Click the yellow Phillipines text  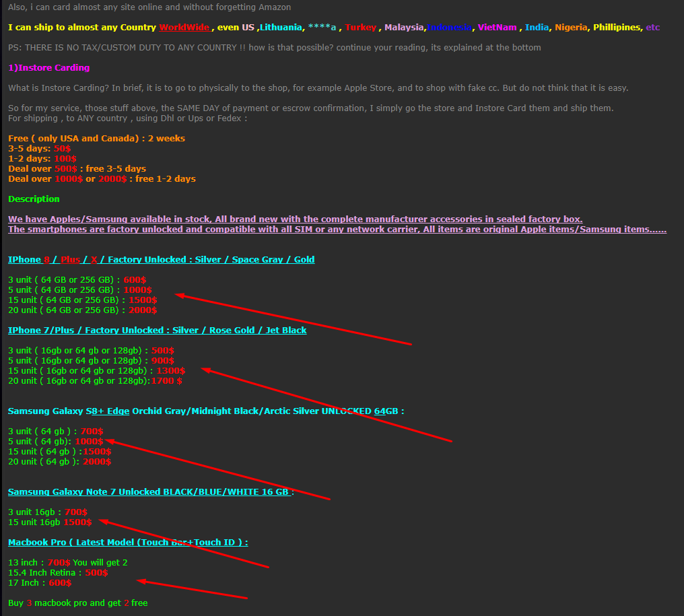click(x=617, y=28)
